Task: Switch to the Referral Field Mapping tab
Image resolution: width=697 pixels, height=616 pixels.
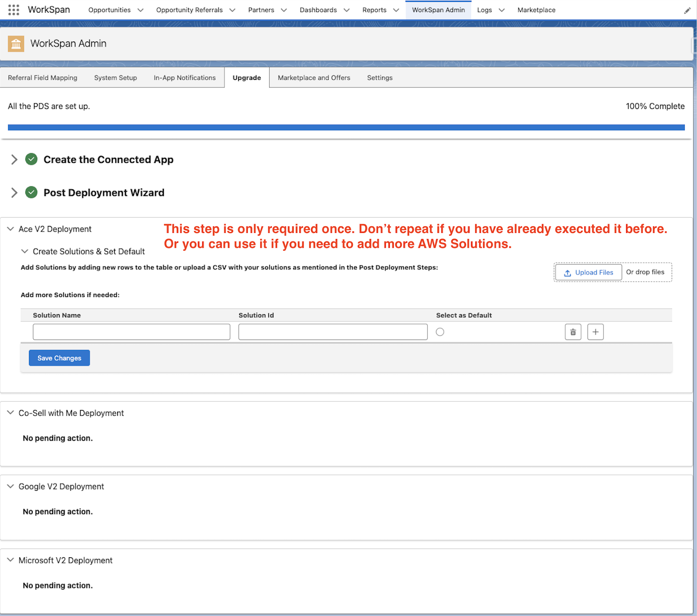Action: point(42,77)
